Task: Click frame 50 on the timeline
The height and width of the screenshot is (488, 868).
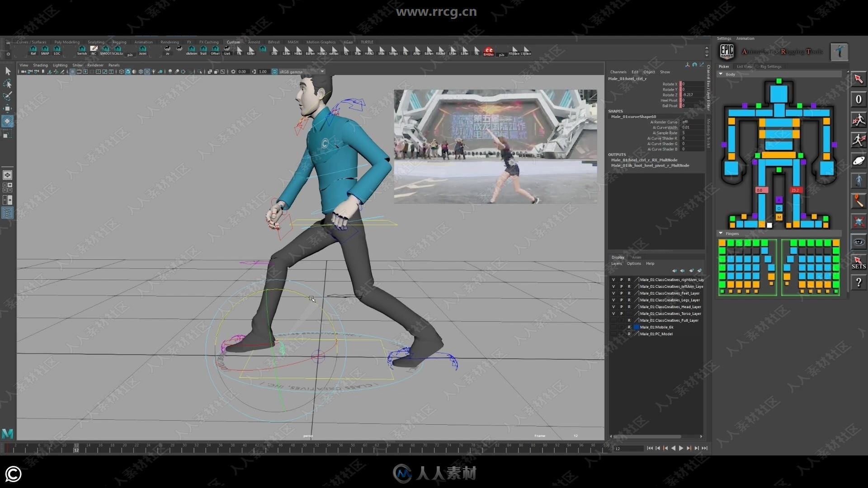Action: tap(304, 448)
